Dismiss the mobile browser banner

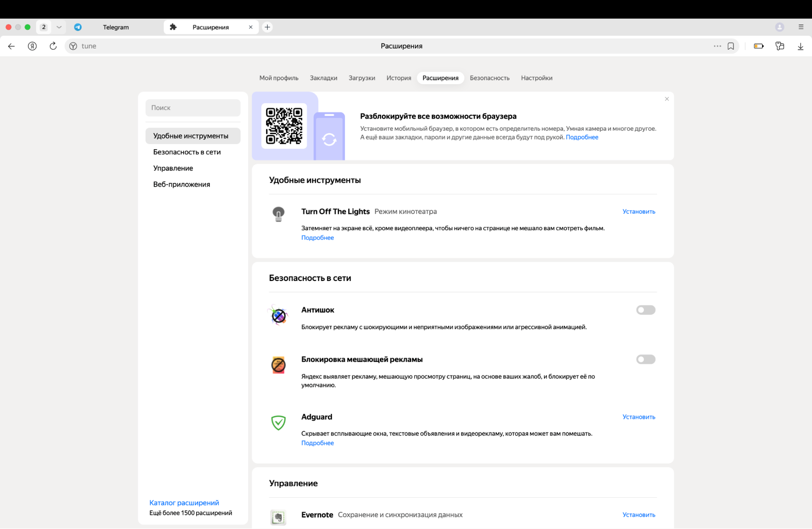pos(667,99)
